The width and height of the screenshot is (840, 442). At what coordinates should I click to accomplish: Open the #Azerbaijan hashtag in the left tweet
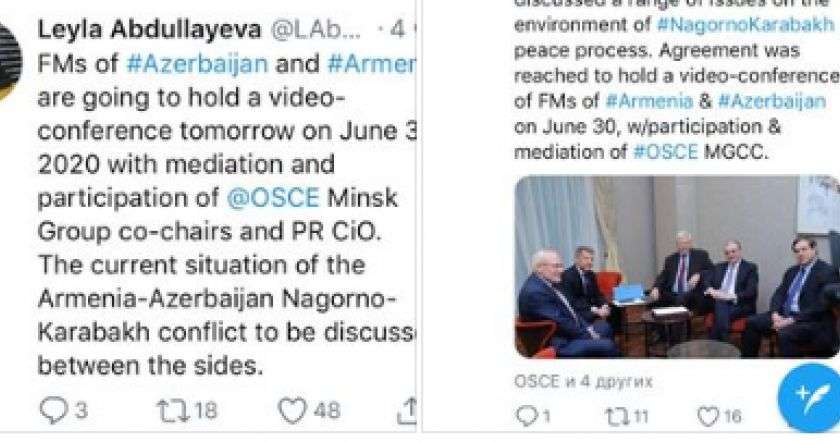coord(197,64)
